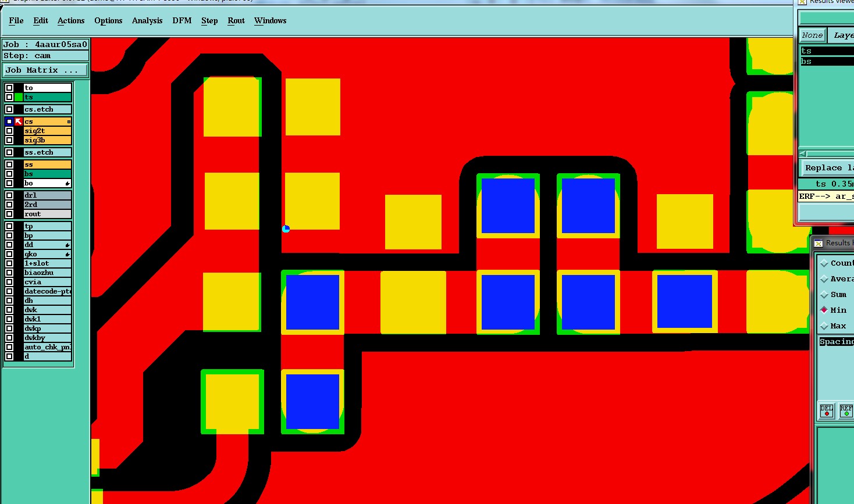Open the Edit menu
Image resolution: width=854 pixels, height=504 pixels.
point(41,20)
